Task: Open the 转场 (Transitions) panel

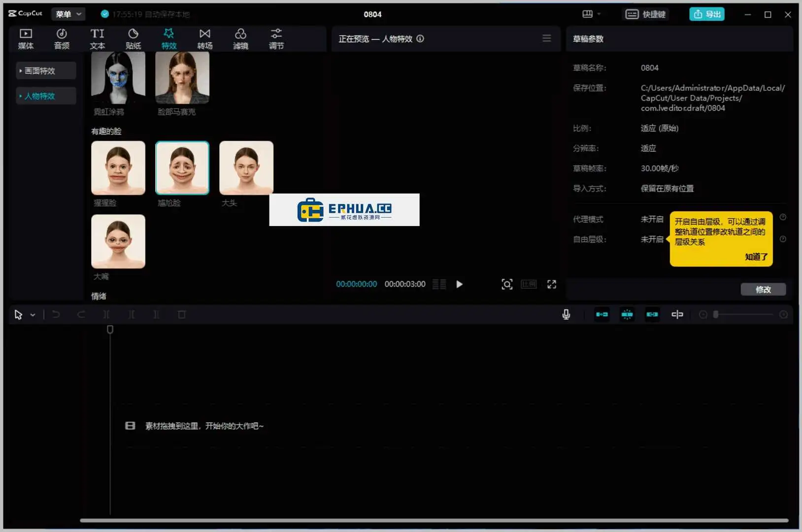Action: coord(204,38)
